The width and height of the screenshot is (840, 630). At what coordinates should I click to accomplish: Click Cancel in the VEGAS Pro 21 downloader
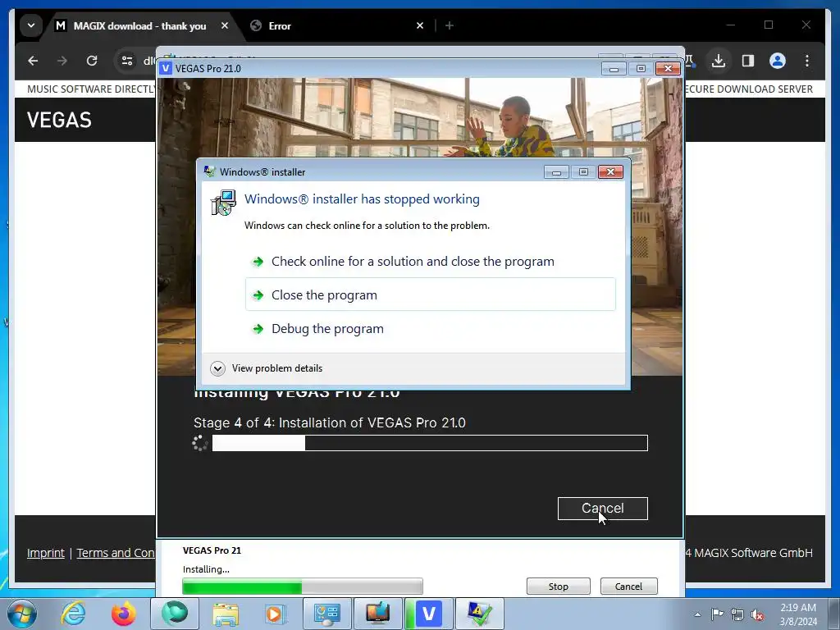(628, 586)
